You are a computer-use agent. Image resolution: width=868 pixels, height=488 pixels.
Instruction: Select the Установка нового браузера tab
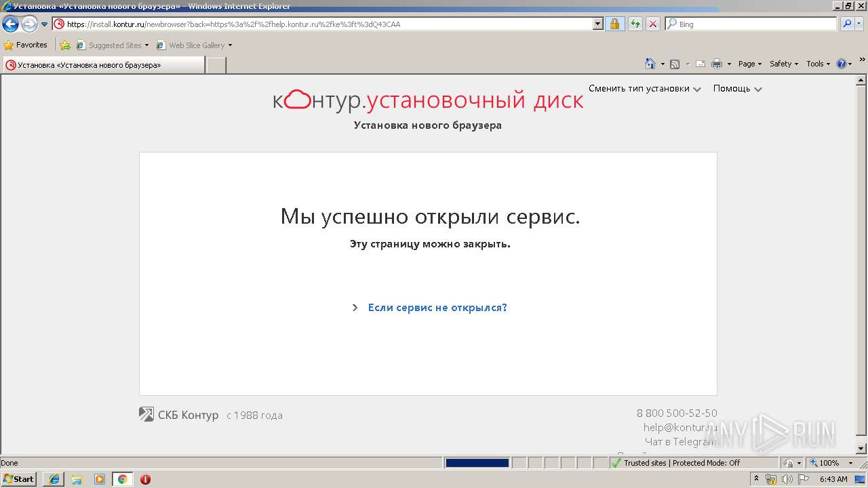(103, 65)
